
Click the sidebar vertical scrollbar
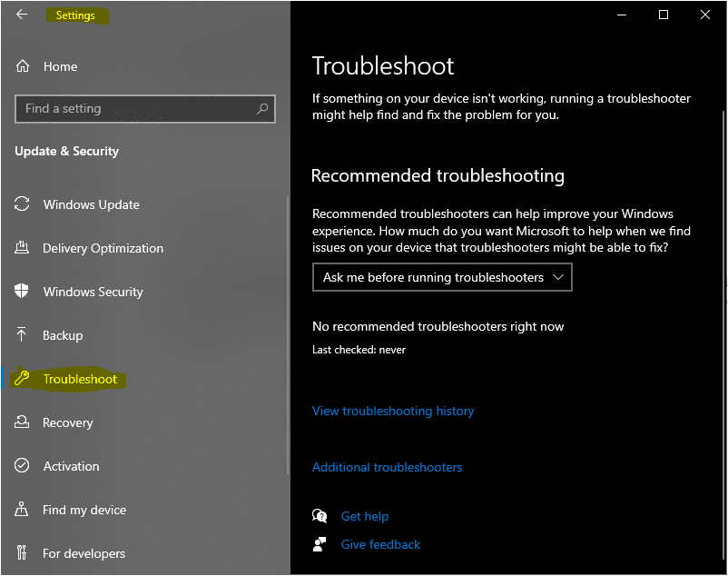288,334
